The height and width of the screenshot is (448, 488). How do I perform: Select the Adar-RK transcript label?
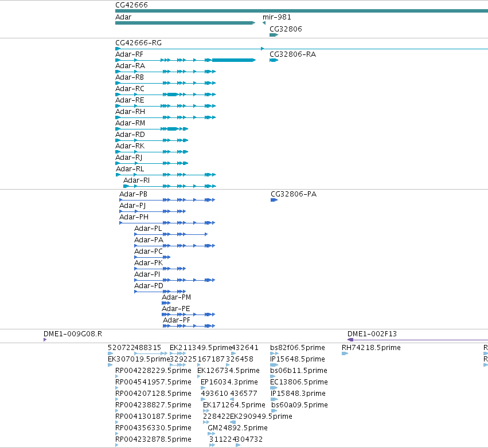(x=130, y=146)
